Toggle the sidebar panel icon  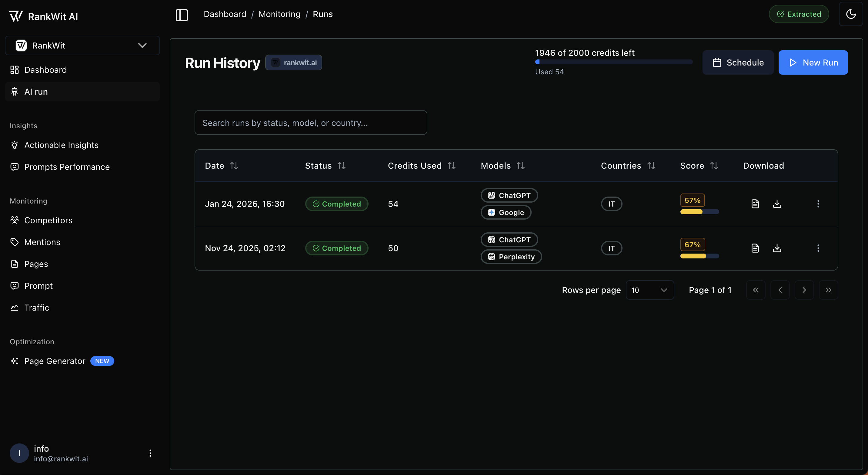pyautogui.click(x=182, y=15)
